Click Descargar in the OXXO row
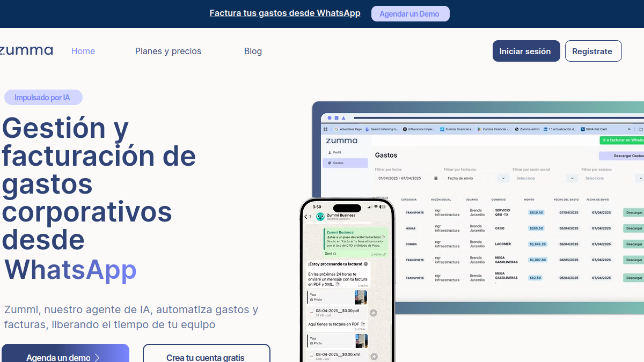The width and height of the screenshot is (644, 362). coord(633,228)
